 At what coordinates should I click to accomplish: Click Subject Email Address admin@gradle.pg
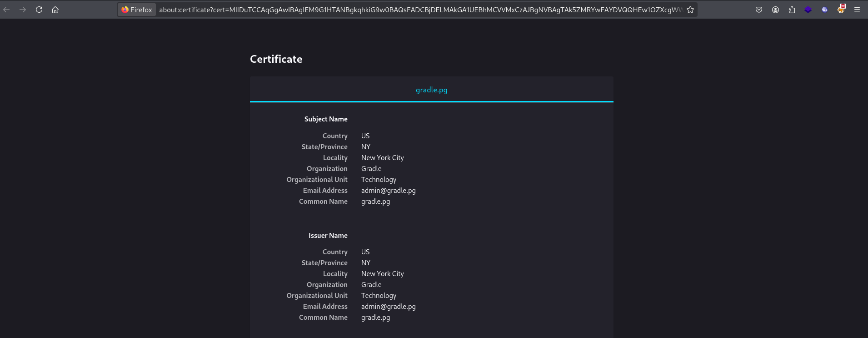(389, 191)
